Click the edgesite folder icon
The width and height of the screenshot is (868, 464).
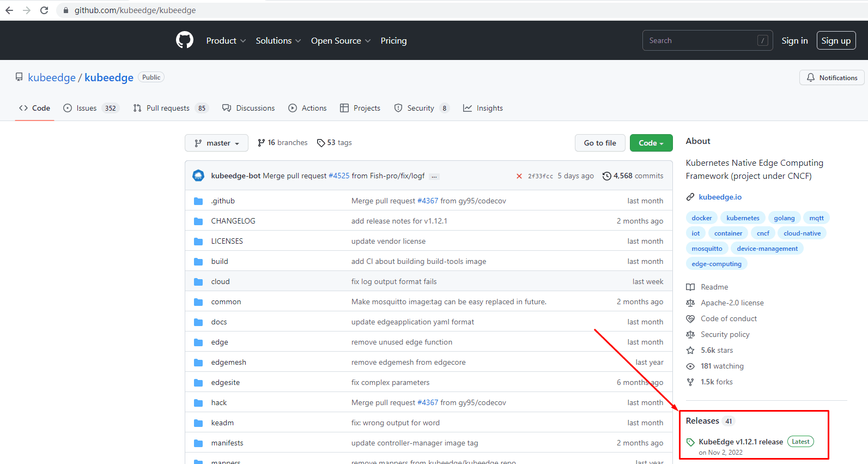point(198,383)
